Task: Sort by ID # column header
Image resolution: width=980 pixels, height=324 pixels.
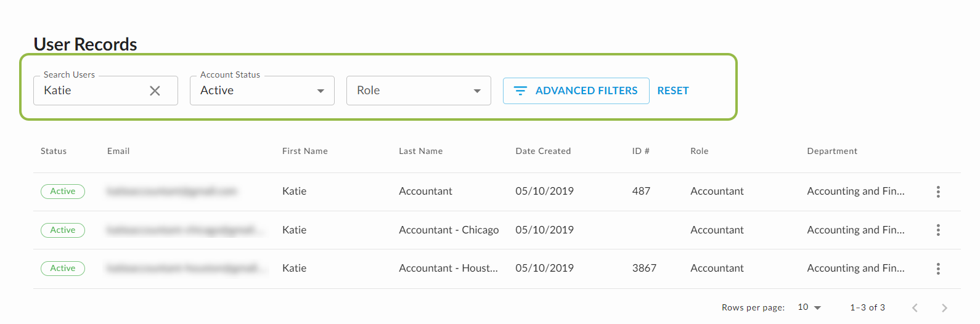Action: point(640,151)
